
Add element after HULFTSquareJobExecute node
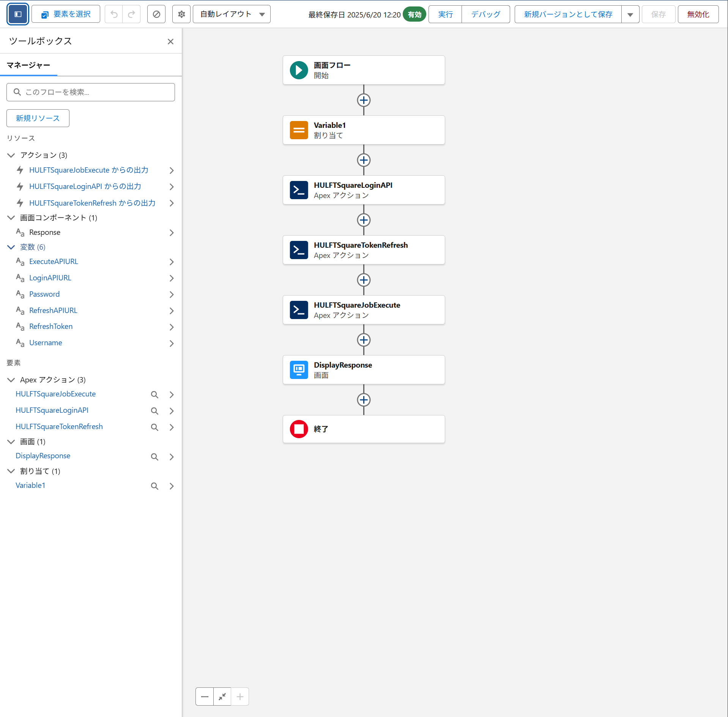pos(364,340)
